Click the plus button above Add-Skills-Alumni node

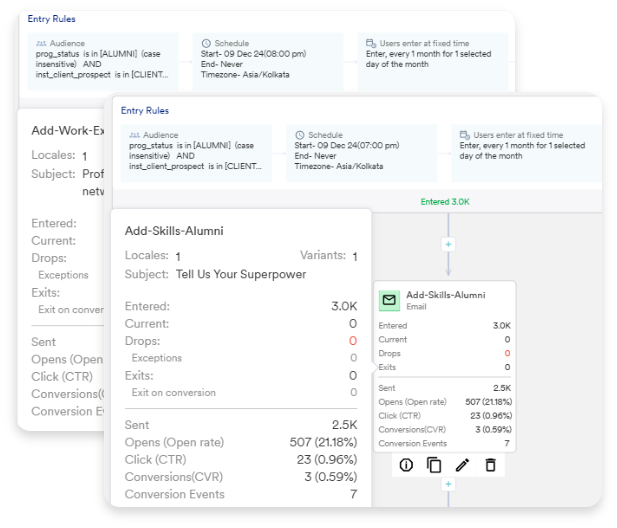448,244
